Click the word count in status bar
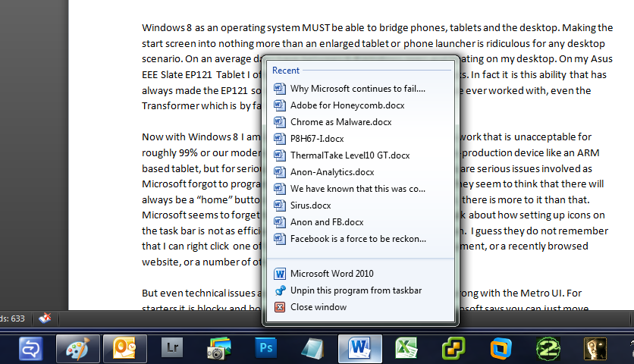Viewport: 634px width, 364px height. (13, 318)
